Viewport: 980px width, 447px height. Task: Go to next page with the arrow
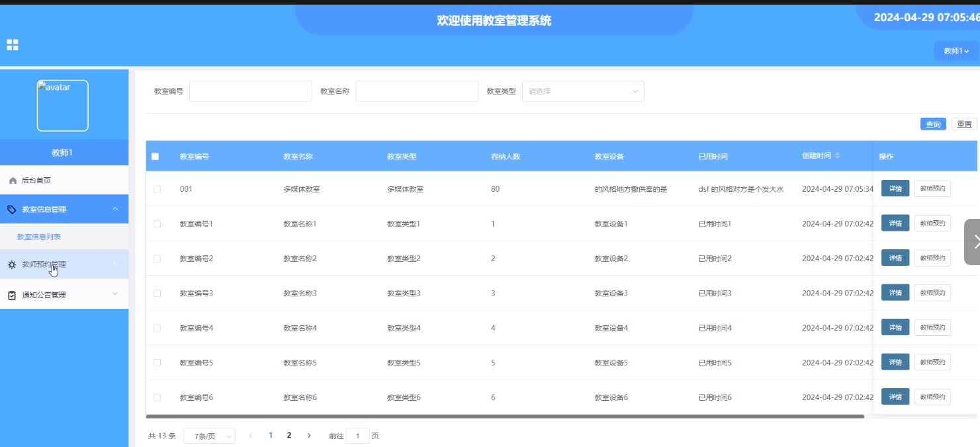309,436
